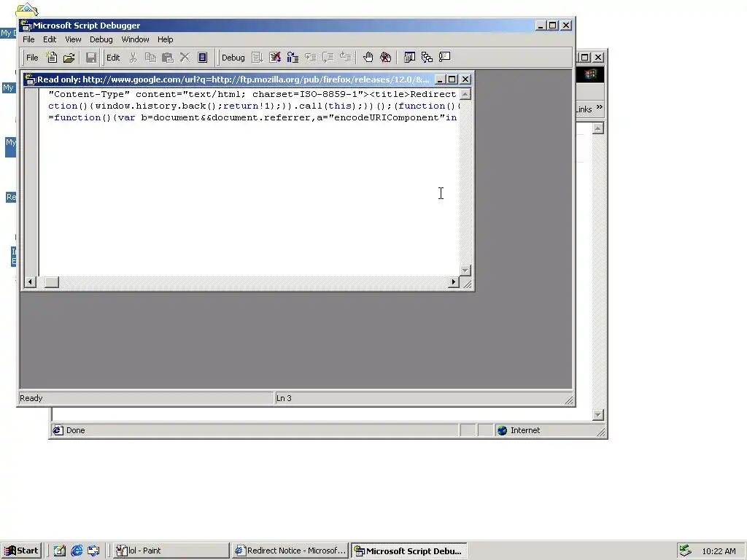
Task: Click the Paste clipboard icon
Action: [x=168, y=58]
